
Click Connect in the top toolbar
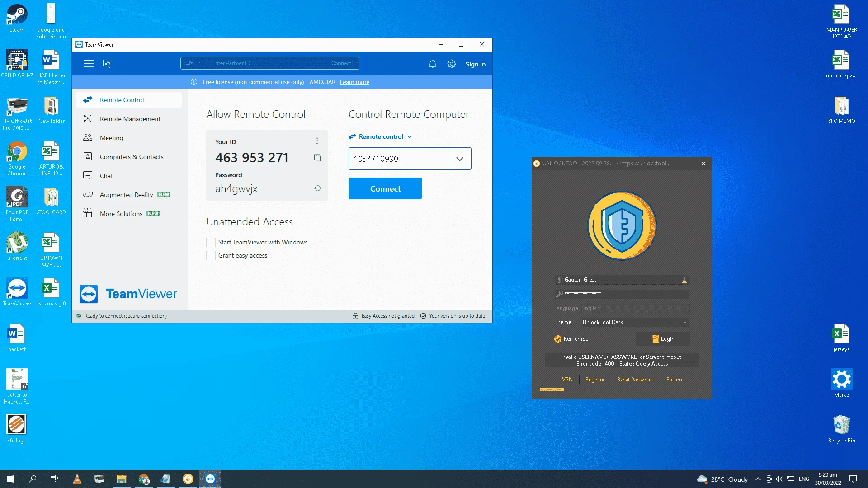point(341,63)
